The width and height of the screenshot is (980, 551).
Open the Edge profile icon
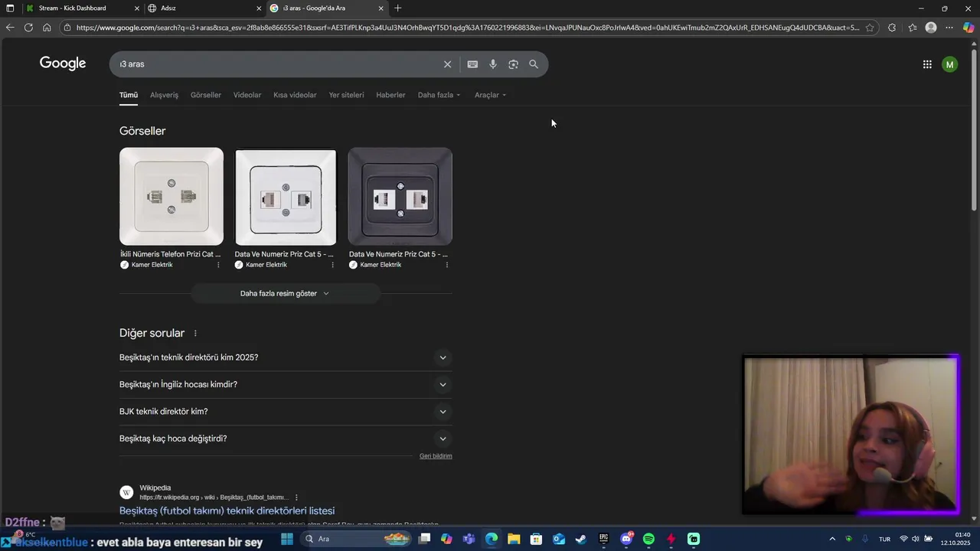coord(931,28)
